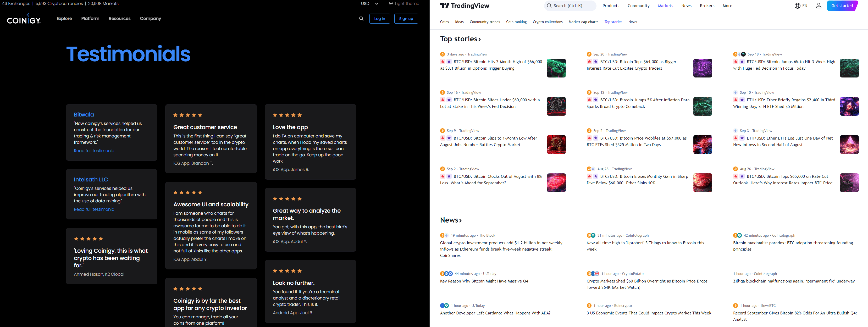The height and width of the screenshot is (327, 868).
Task: Read full testimonial from Bitwala
Action: coord(95,151)
